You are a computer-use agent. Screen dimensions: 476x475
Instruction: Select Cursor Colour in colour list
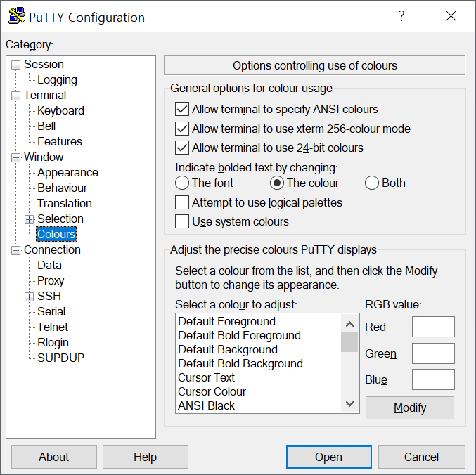click(258, 391)
